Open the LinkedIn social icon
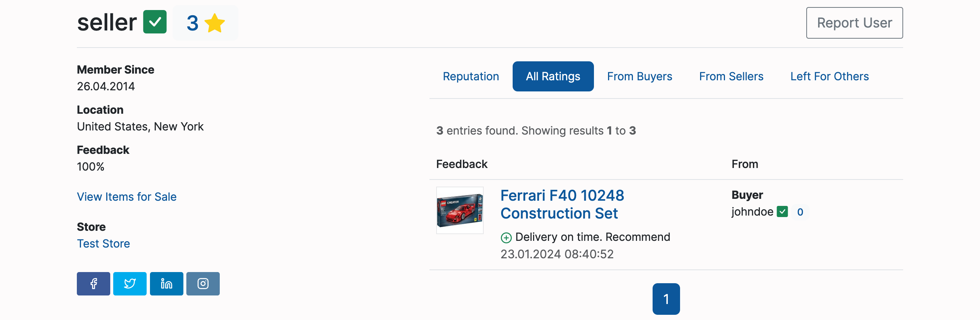 point(166,284)
